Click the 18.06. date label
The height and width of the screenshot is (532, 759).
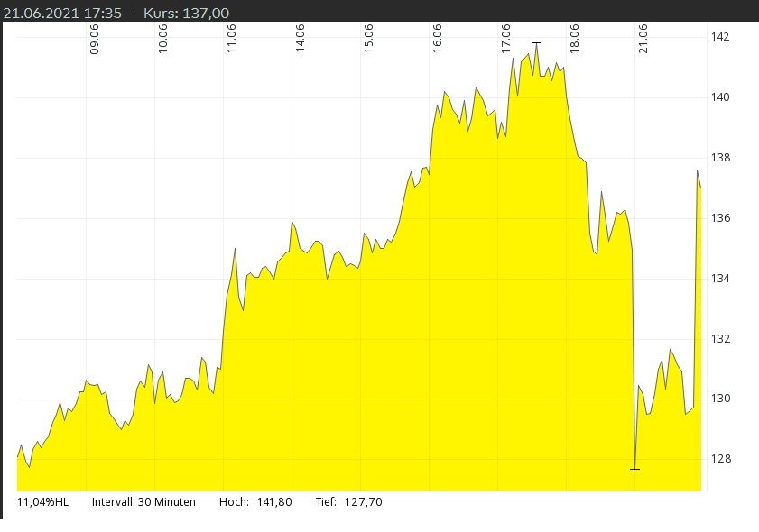tap(575, 39)
